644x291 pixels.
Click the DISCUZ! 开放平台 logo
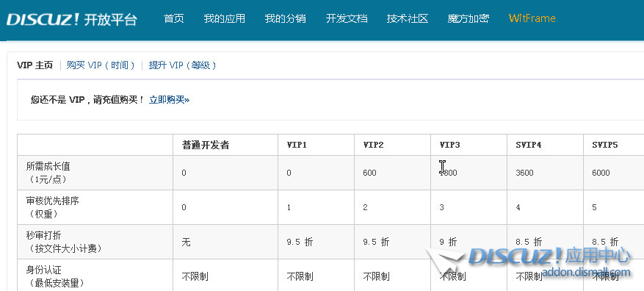tap(72, 19)
